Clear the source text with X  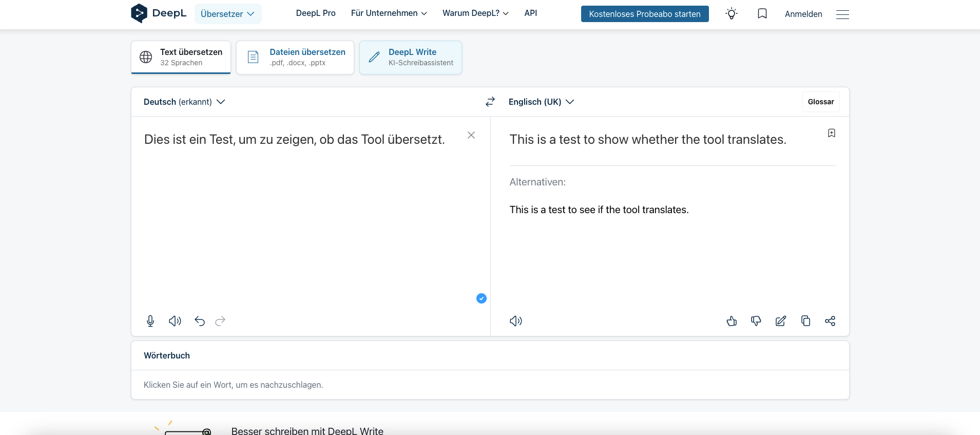(x=471, y=135)
